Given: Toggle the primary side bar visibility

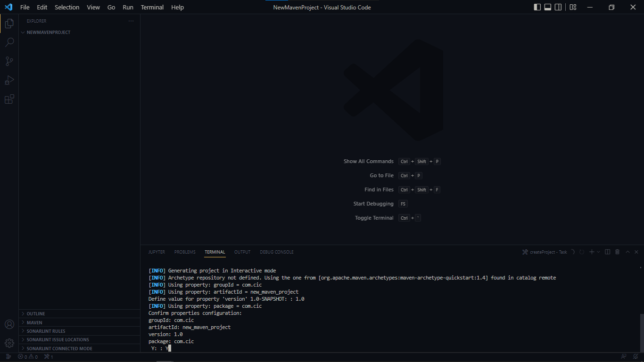Looking at the screenshot, I should click(537, 7).
